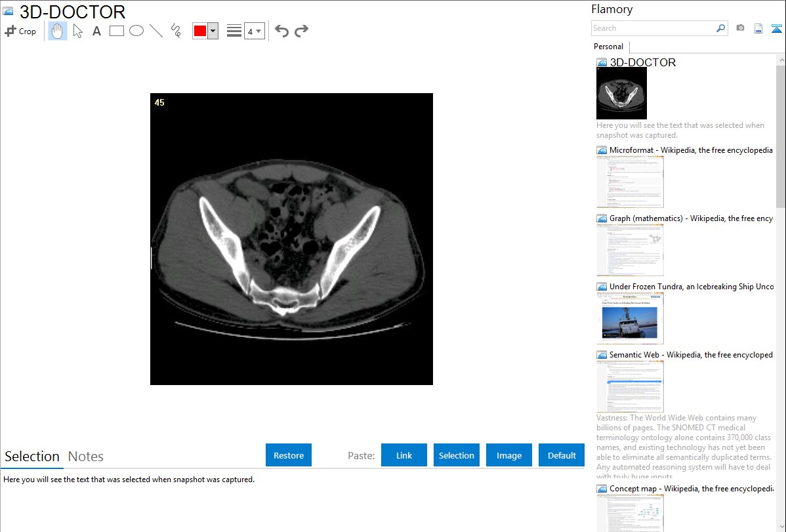Click the Restore button
This screenshot has height=532, width=786.
point(289,455)
